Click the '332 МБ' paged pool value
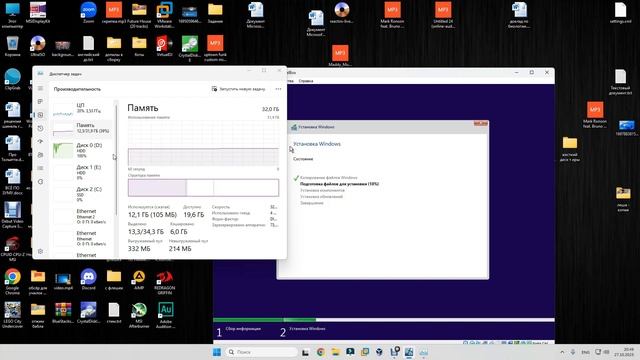The image size is (640, 360). point(139,249)
